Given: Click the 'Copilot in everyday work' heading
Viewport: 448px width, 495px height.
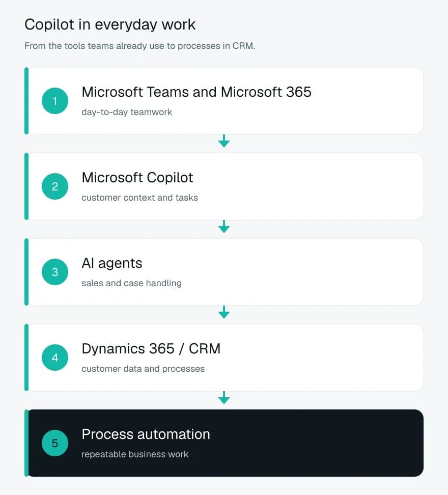Looking at the screenshot, I should [x=110, y=25].
